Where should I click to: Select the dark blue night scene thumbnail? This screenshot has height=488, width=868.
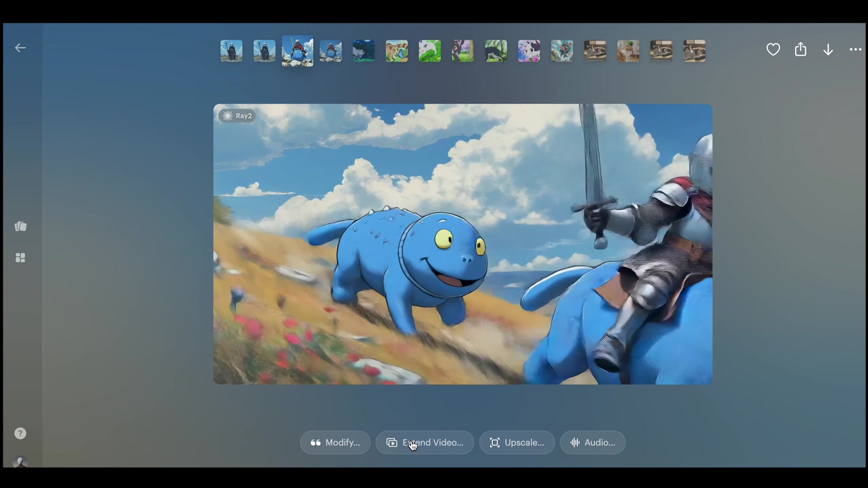(364, 51)
